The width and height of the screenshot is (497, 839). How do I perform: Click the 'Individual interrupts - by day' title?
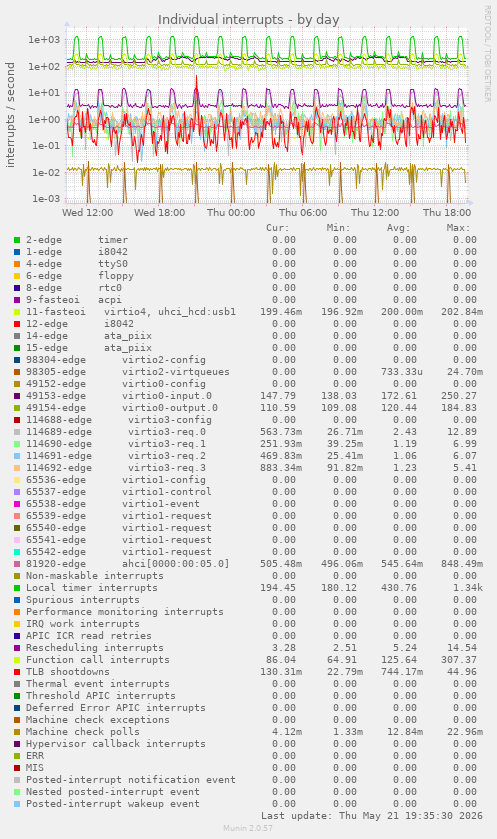coord(249,20)
